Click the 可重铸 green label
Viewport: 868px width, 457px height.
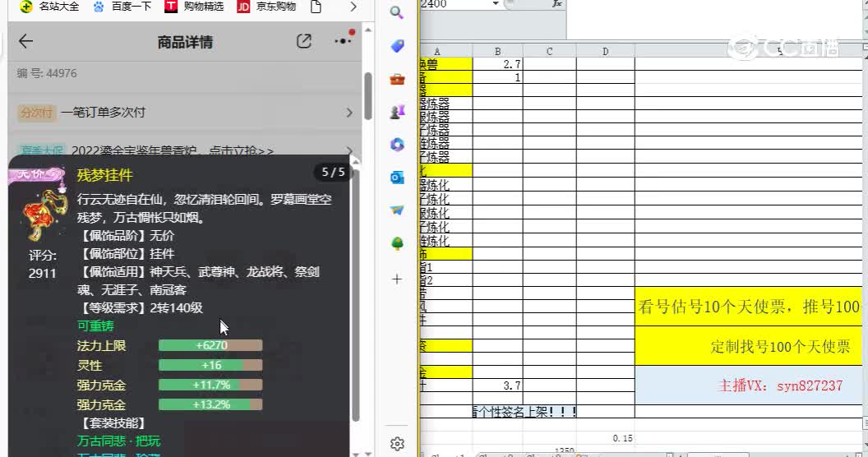95,325
